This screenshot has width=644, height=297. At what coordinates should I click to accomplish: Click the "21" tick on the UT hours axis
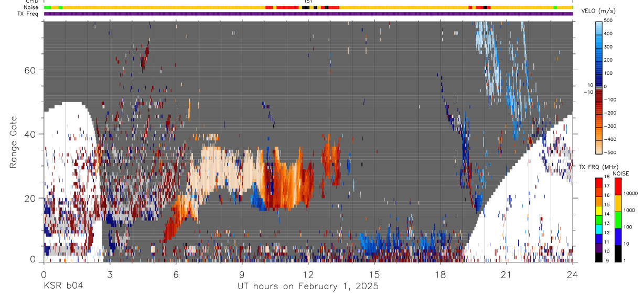[x=507, y=274]
